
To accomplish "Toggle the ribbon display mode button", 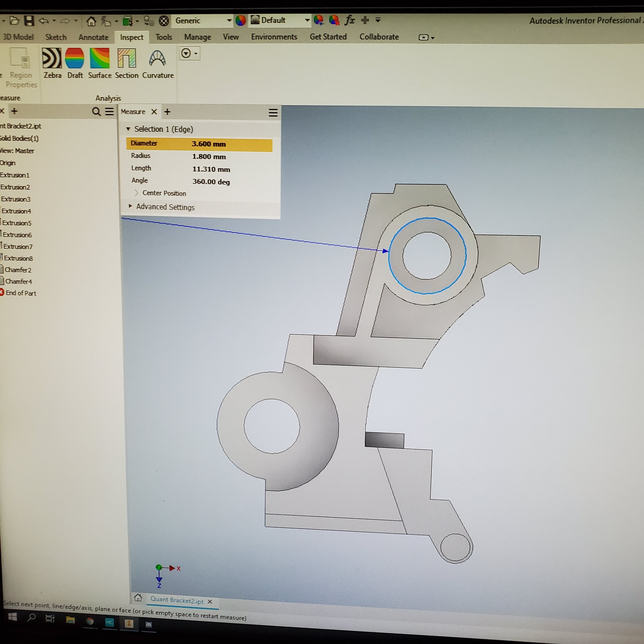I will tap(423, 37).
